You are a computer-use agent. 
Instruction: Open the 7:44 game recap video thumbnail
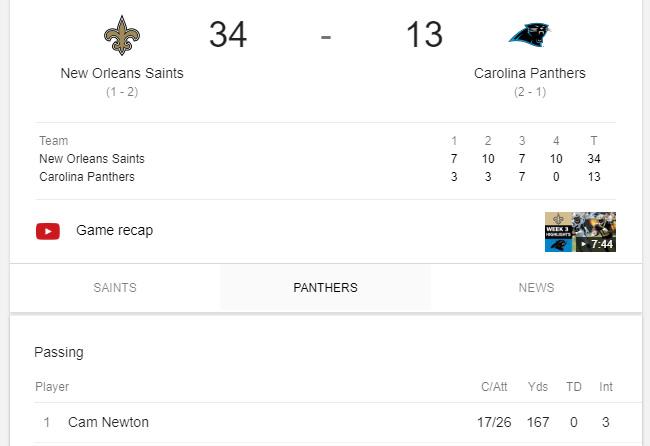tap(580, 232)
